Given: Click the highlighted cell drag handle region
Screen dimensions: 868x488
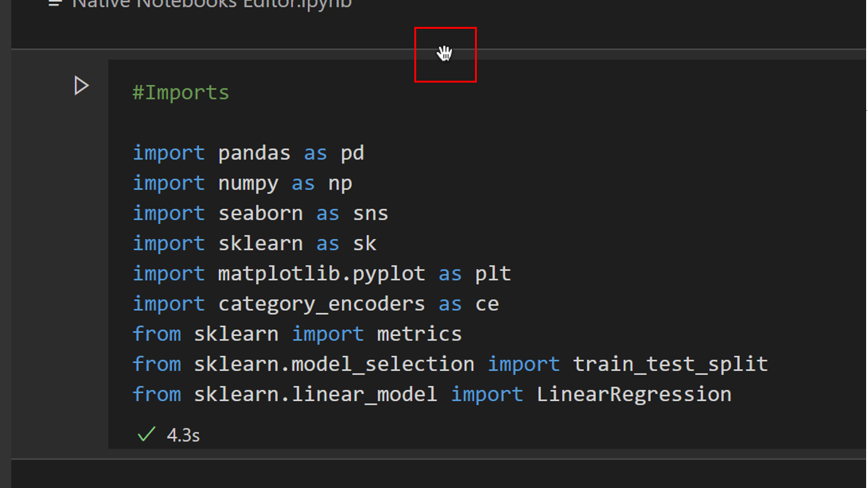Looking at the screenshot, I should click(x=445, y=54).
